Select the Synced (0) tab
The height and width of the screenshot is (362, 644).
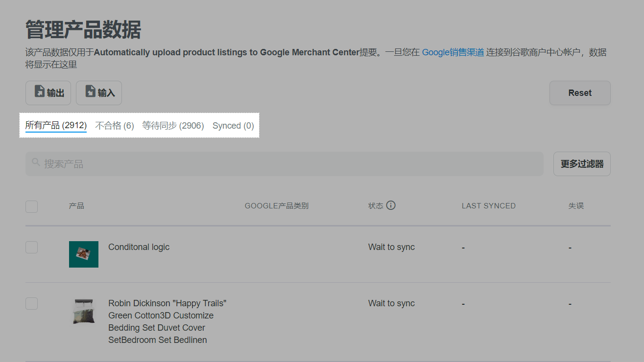click(x=233, y=126)
